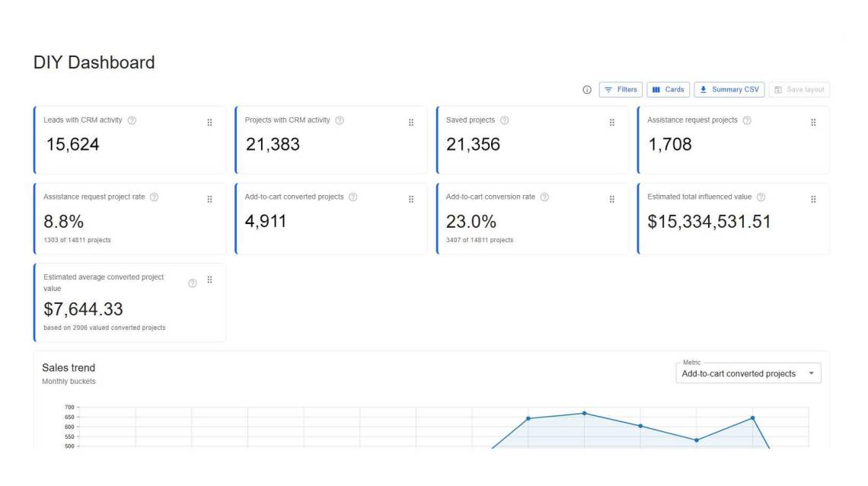Click the Save layout button
Viewport: 868px width, 486px height.
coord(799,90)
